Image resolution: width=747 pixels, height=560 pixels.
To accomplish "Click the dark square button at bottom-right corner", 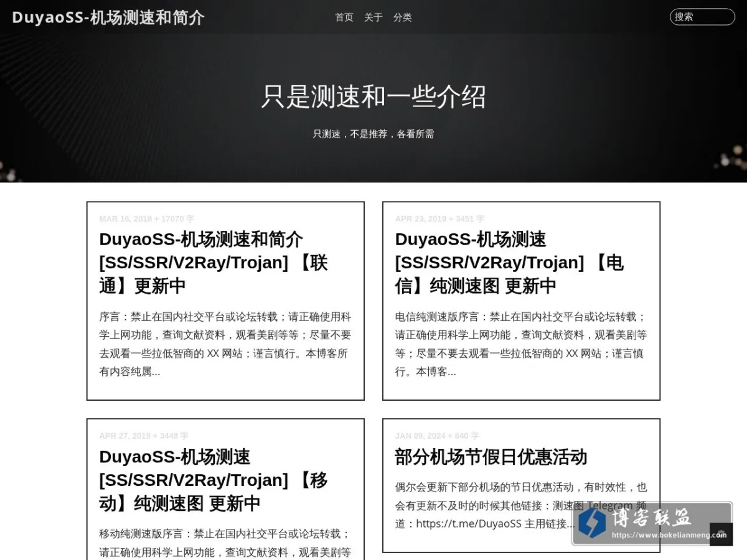I will (721, 534).
